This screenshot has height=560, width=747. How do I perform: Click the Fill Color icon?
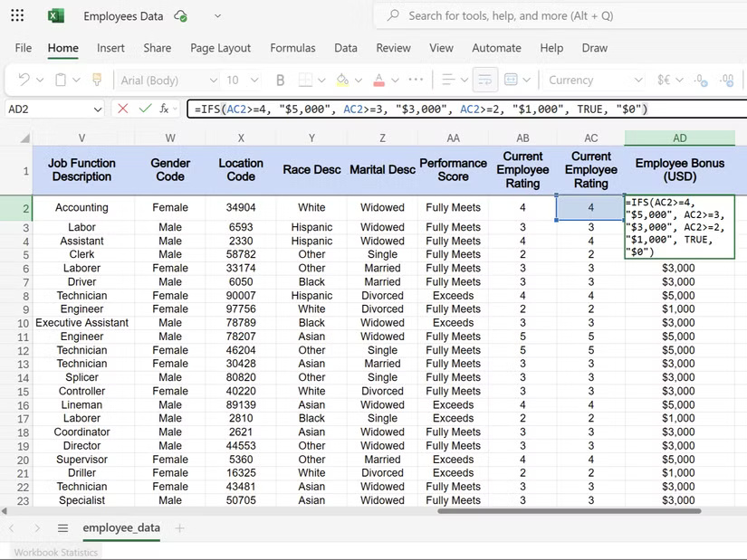tap(340, 80)
